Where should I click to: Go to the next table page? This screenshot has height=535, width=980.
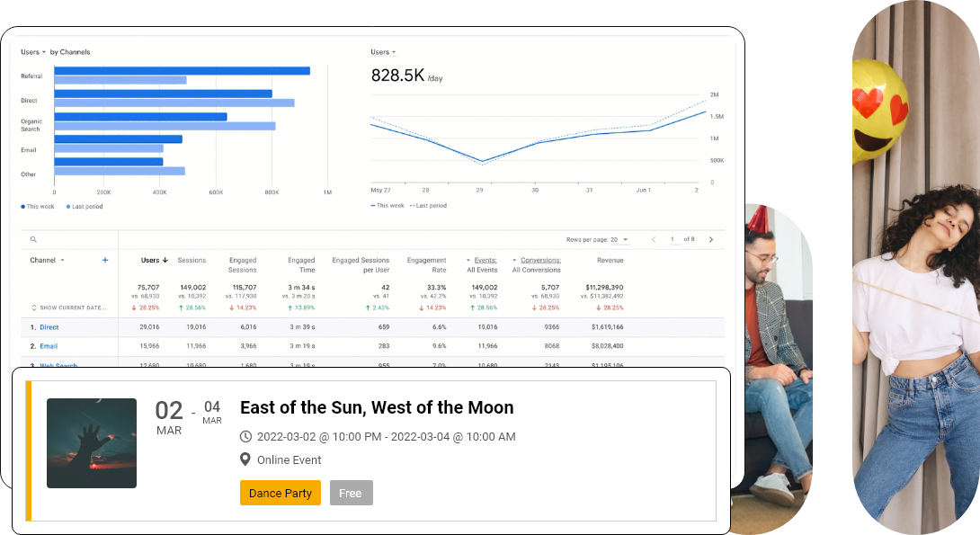coord(711,240)
